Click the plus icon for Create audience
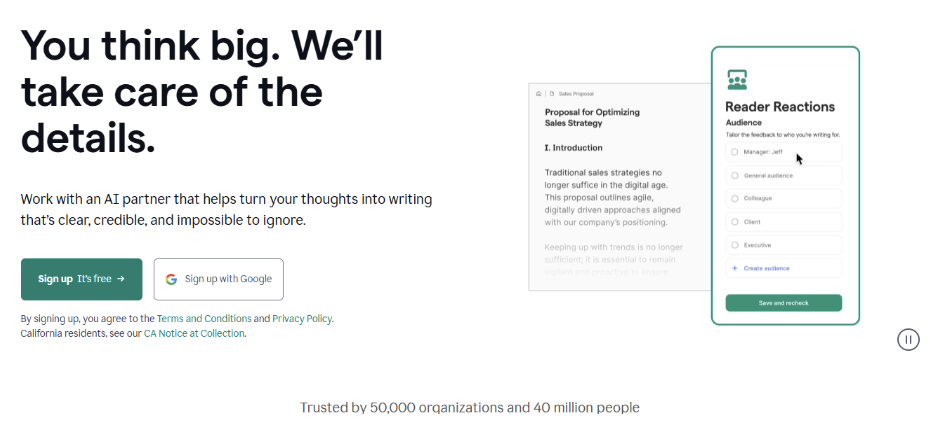The height and width of the screenshot is (428, 930). 735,268
